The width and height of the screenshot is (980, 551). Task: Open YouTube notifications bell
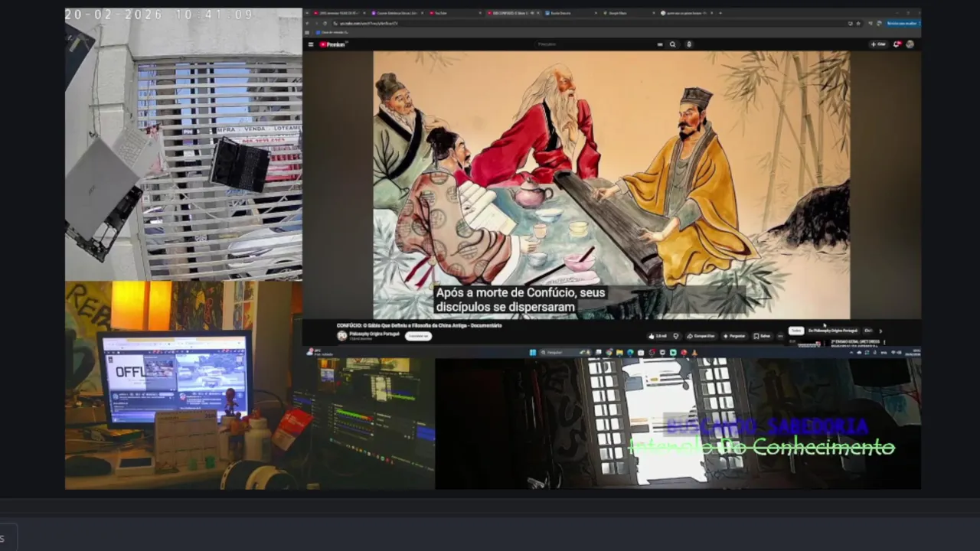tap(897, 44)
